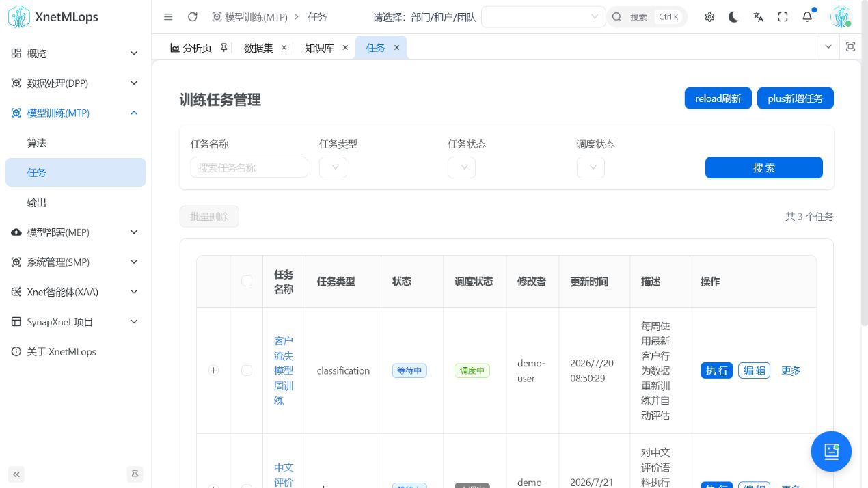Click the 等待中 status tag in first row
This screenshot has height=488, width=868.
pos(409,370)
